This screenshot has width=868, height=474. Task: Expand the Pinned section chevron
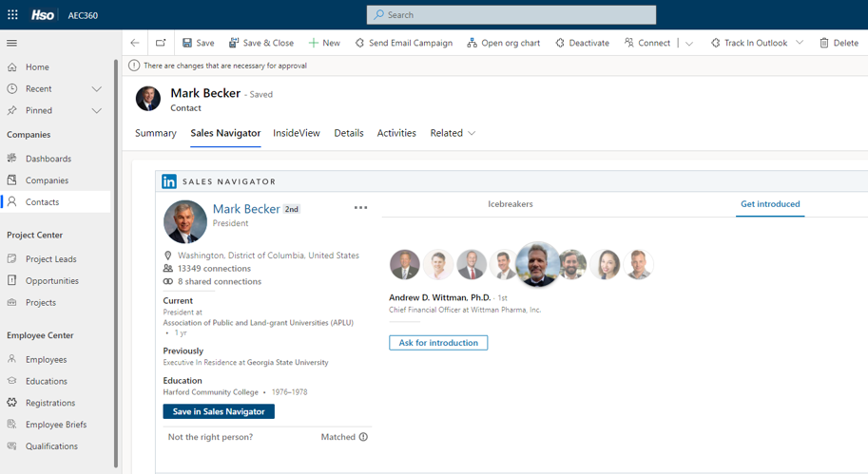click(x=97, y=110)
